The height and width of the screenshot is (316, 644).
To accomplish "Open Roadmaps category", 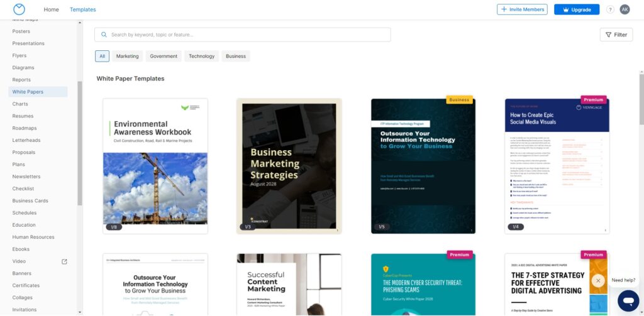I will click(x=25, y=128).
